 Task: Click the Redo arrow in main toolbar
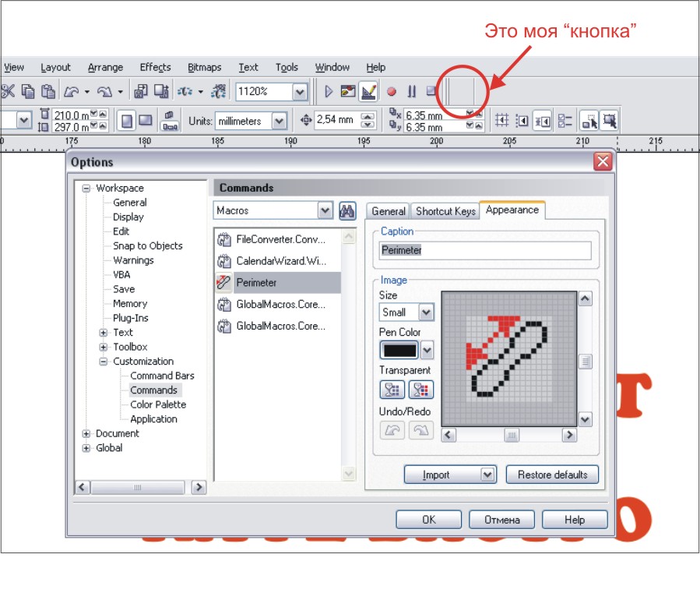pyautogui.click(x=104, y=92)
